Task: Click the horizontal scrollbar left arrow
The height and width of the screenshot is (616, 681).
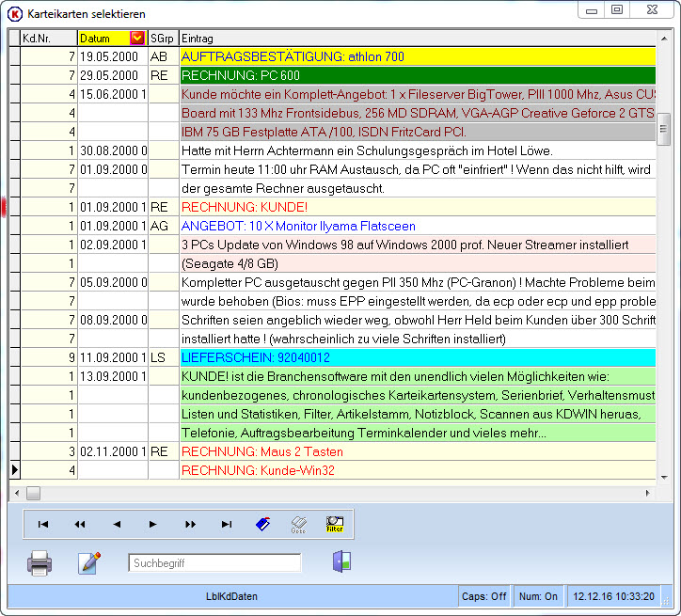Action: [17, 493]
